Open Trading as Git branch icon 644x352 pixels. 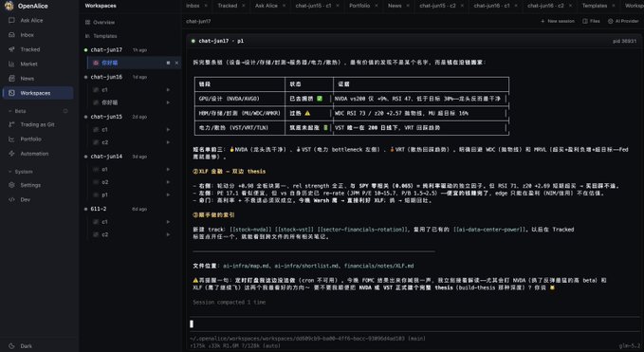tap(11, 124)
